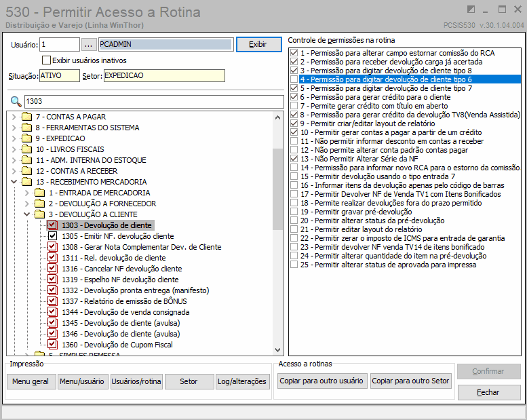Click folder icon of 3 - DEVOLUÇÃO A CLIENTE

39,214
